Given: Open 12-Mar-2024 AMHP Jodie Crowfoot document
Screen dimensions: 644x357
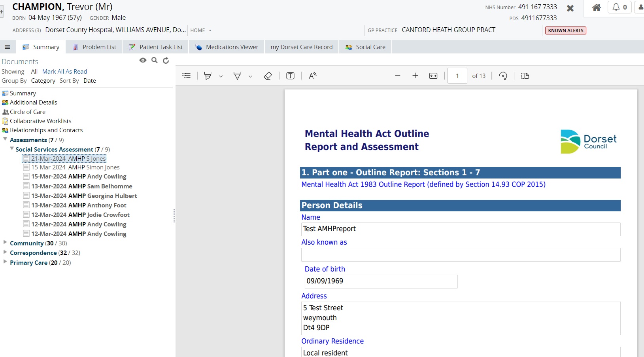Looking at the screenshot, I should (x=76, y=215).
